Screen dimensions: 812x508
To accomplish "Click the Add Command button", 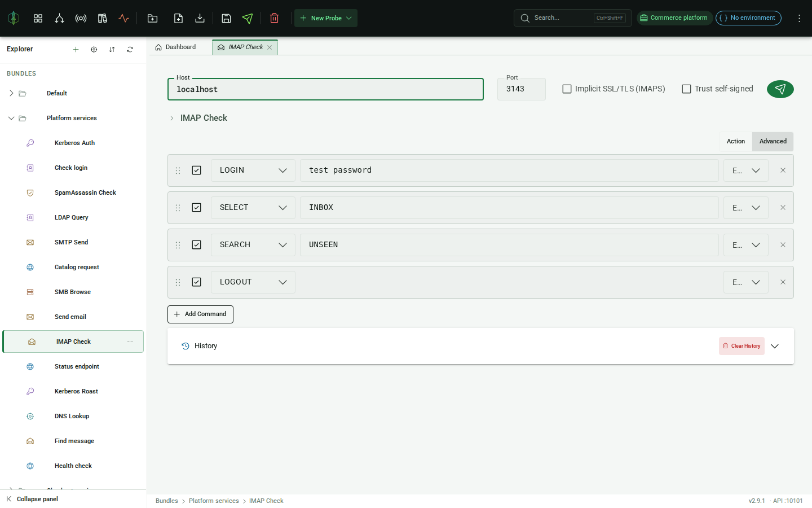I will pos(200,314).
